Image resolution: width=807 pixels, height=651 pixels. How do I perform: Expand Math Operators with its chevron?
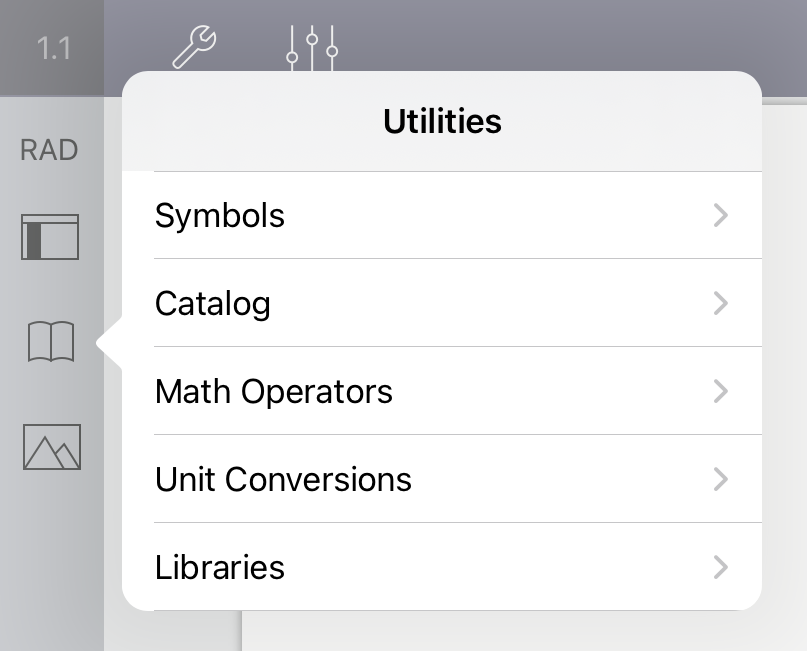point(720,391)
